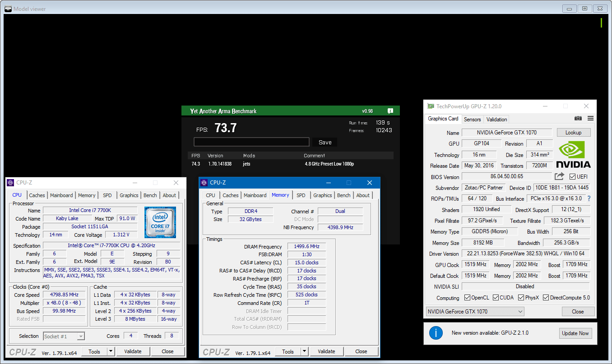Click the Close button in Memory CPU-Z window
This screenshot has height=364, width=612.
tap(361, 351)
